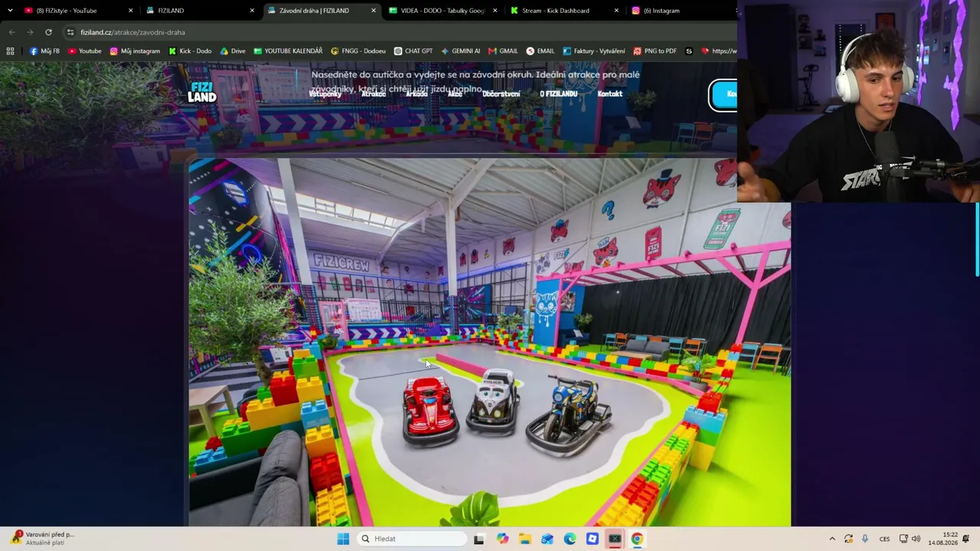Click the blue motorcycle kart in the photo

tap(569, 415)
